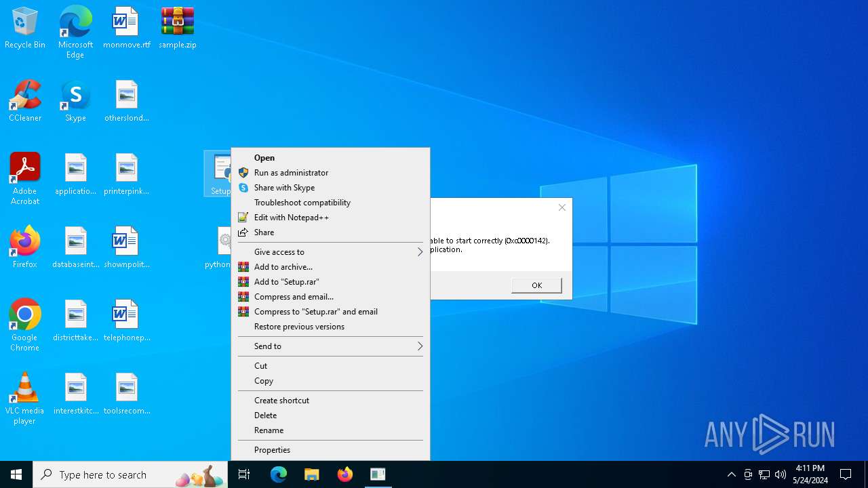Image resolution: width=868 pixels, height=488 pixels.
Task: Select the Skype desktop shortcut
Action: 75,102
